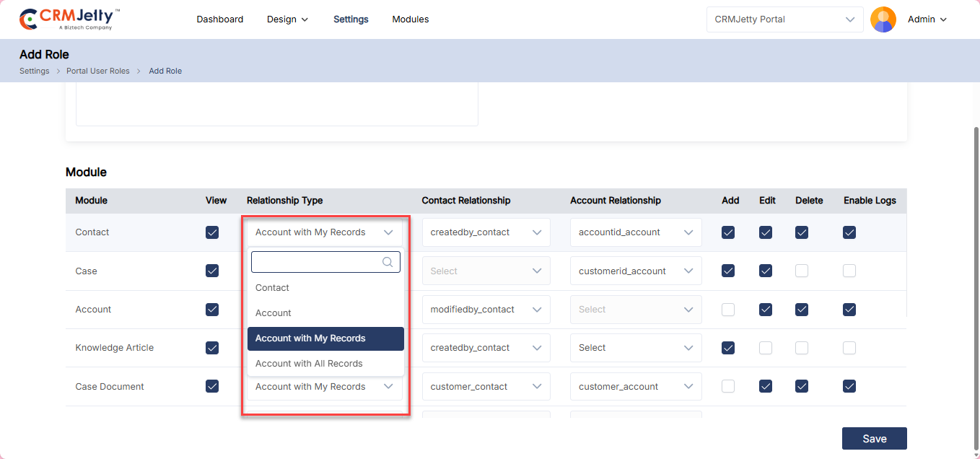Check Add checkbox for Account module

point(728,310)
